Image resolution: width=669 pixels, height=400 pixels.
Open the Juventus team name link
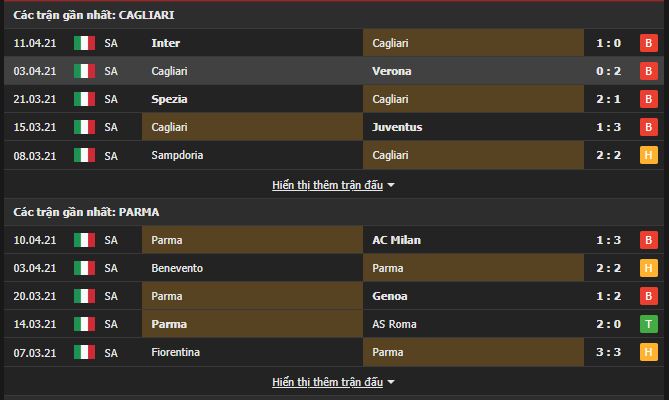tap(397, 127)
